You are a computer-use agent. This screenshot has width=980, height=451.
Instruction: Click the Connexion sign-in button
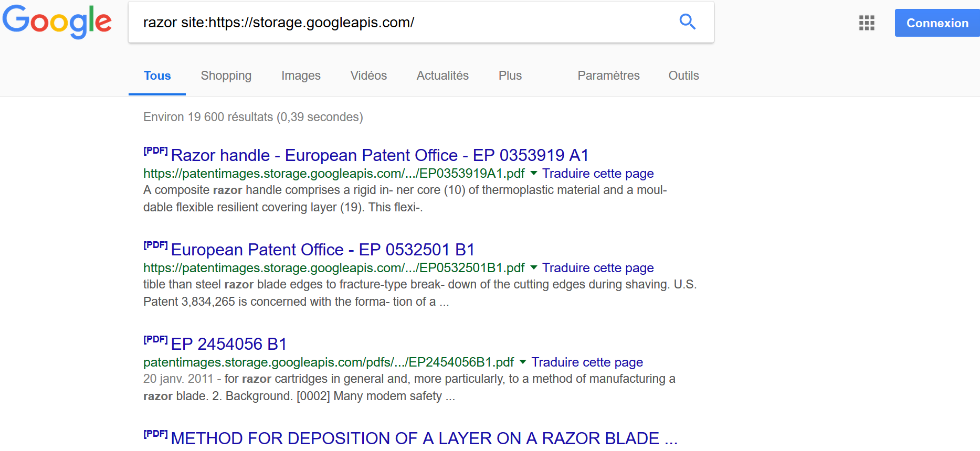pos(937,23)
